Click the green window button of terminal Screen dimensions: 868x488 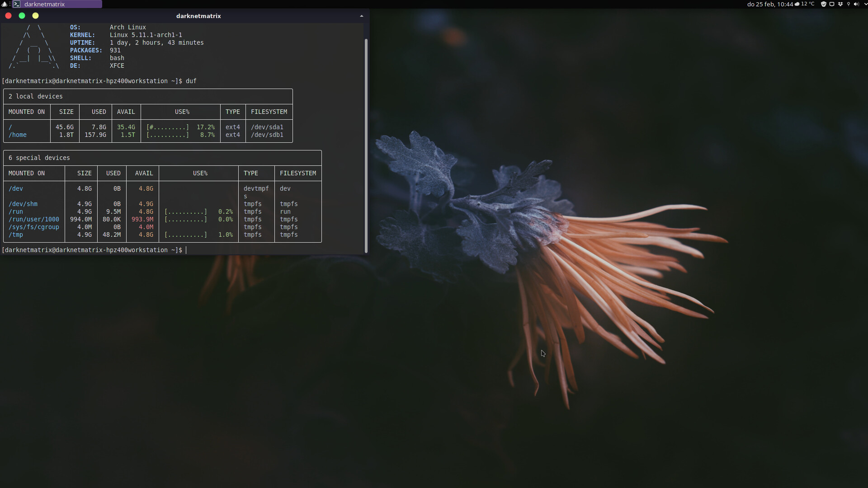22,16
